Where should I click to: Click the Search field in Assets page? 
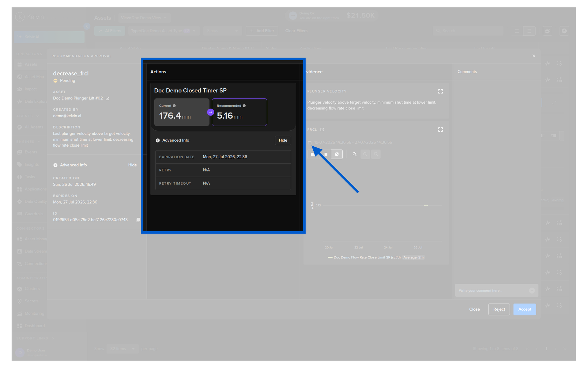point(468,31)
